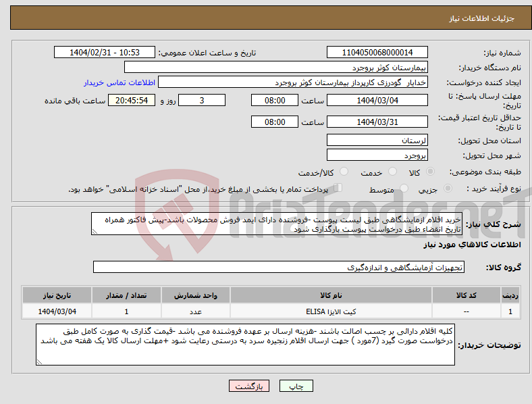The width and height of the screenshot is (532, 404).
Task: Click the response deadline time 08:00 field
Action: point(275,100)
